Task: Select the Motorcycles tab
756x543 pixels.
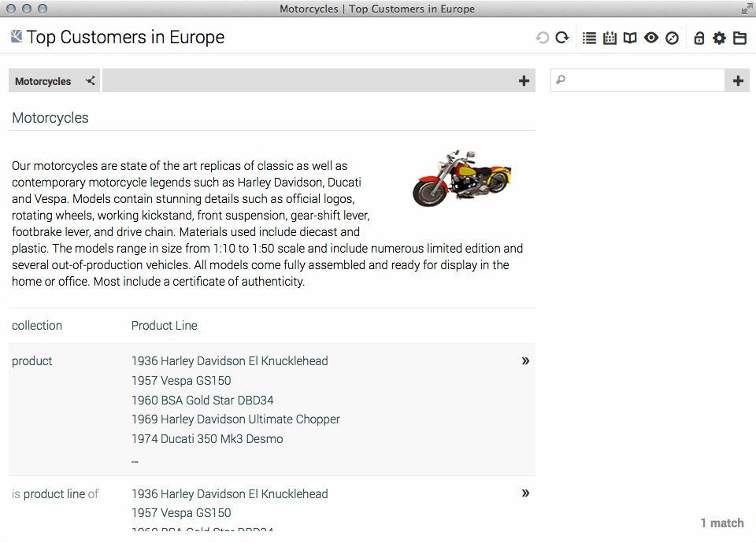Action: pos(43,81)
